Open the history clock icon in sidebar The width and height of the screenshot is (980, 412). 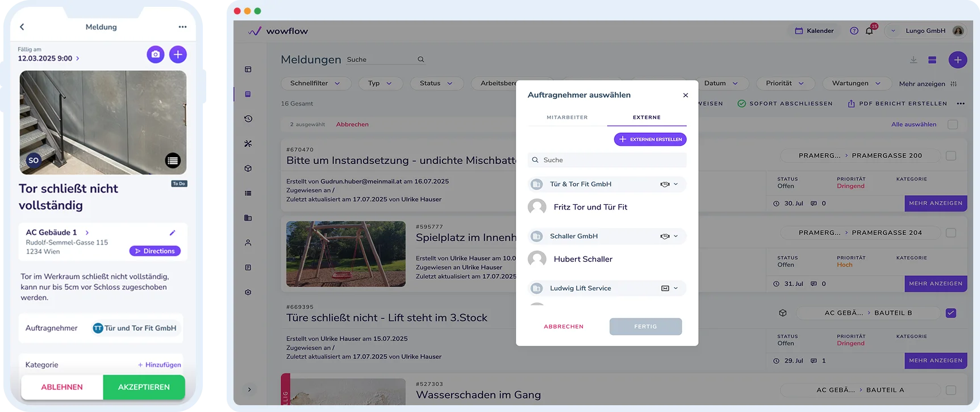click(248, 119)
